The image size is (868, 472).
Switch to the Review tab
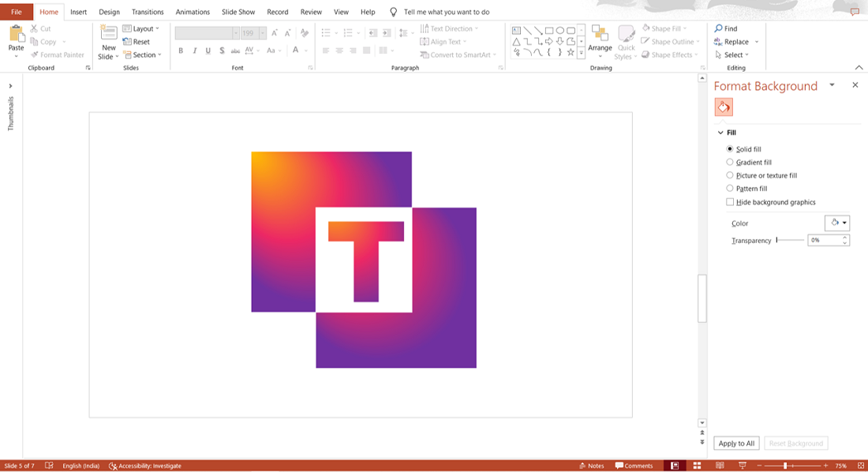click(311, 12)
